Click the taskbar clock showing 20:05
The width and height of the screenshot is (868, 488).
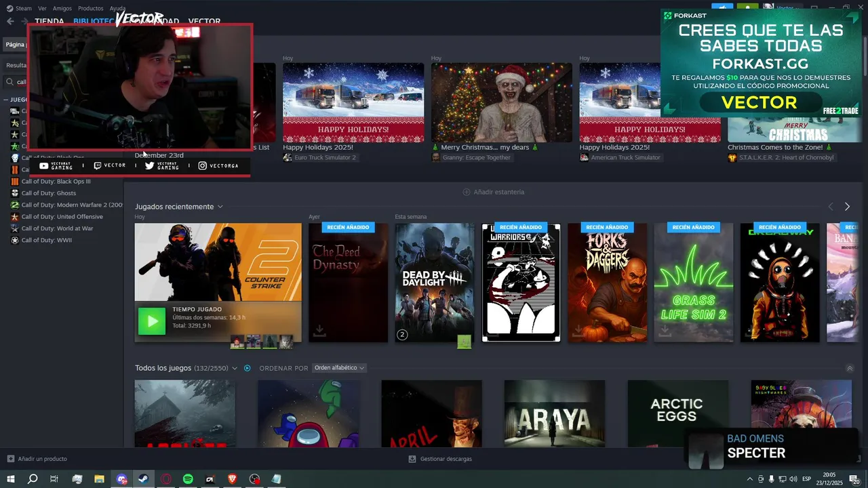click(x=829, y=479)
